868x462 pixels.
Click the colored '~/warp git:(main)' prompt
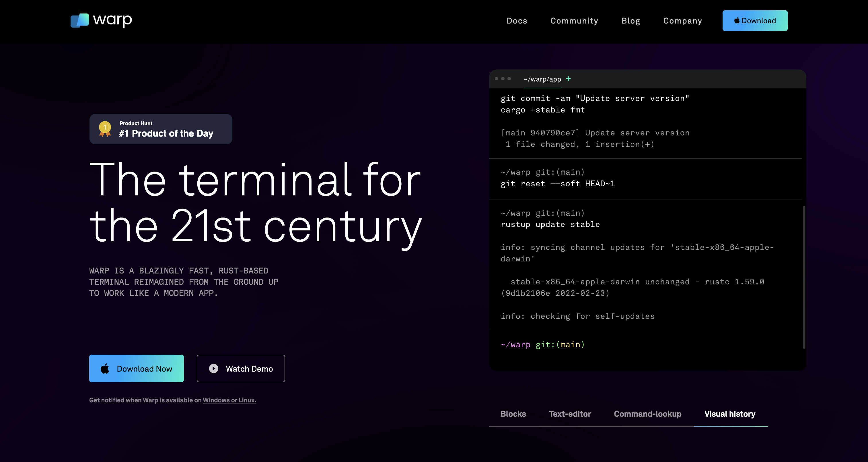pyautogui.click(x=542, y=344)
